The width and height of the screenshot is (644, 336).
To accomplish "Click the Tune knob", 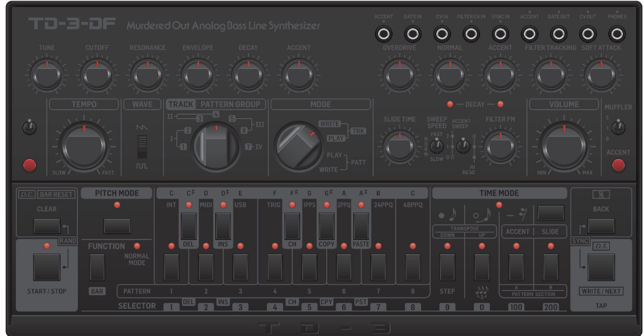I will click(47, 75).
